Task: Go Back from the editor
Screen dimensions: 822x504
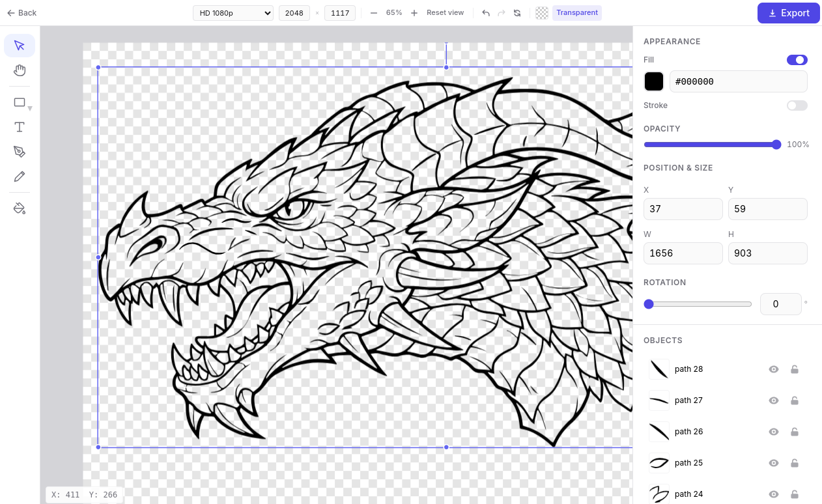Action: coord(21,12)
